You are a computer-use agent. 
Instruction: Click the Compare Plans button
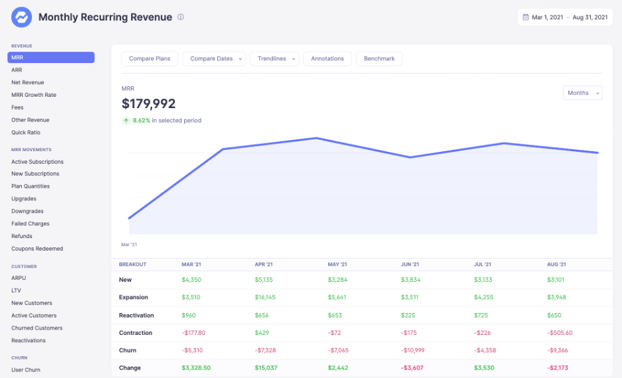pos(150,59)
